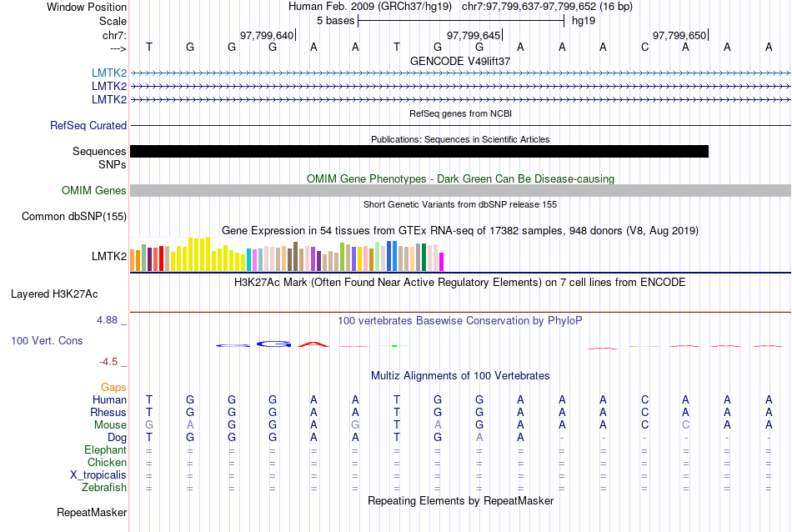Open Publications: Sequences in Scientific Articles title
792x532 pixels.
click(460, 139)
